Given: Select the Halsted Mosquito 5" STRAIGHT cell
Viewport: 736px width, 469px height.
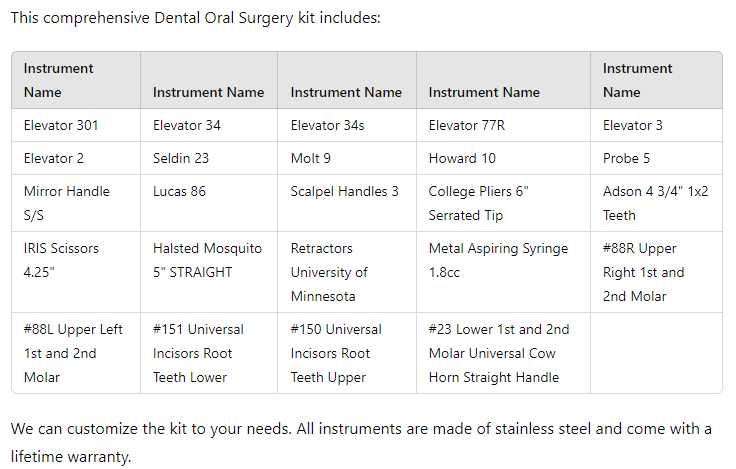Looking at the screenshot, I should [x=207, y=260].
